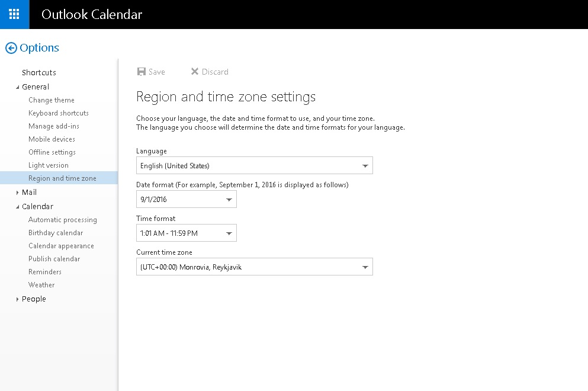Expand the Mail section arrow
588x391 pixels.
point(17,193)
